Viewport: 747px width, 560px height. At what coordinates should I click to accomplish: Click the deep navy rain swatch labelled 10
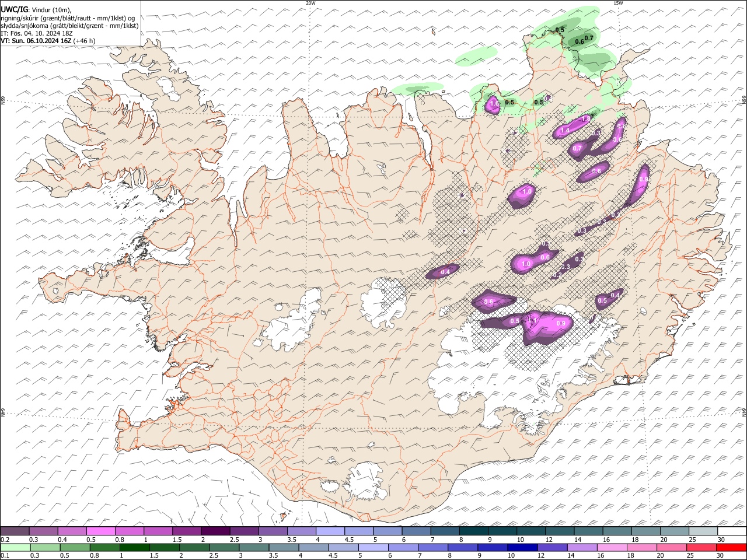[521, 548]
